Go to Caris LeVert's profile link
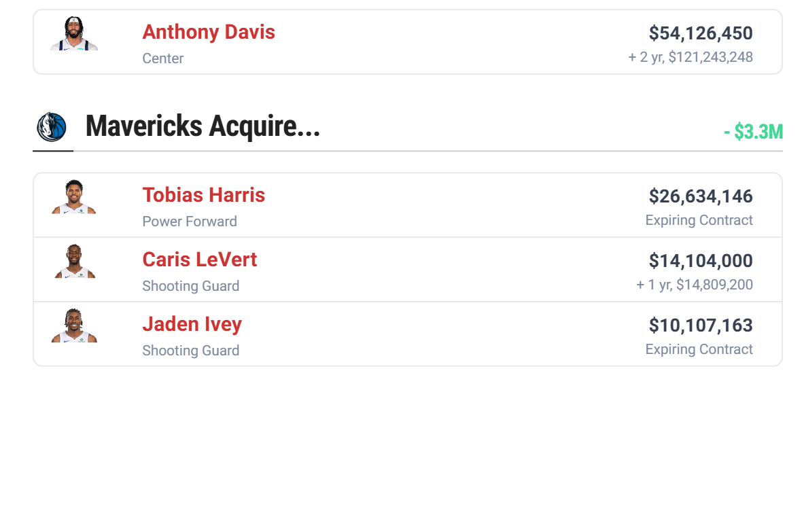The image size is (802, 532). click(199, 260)
